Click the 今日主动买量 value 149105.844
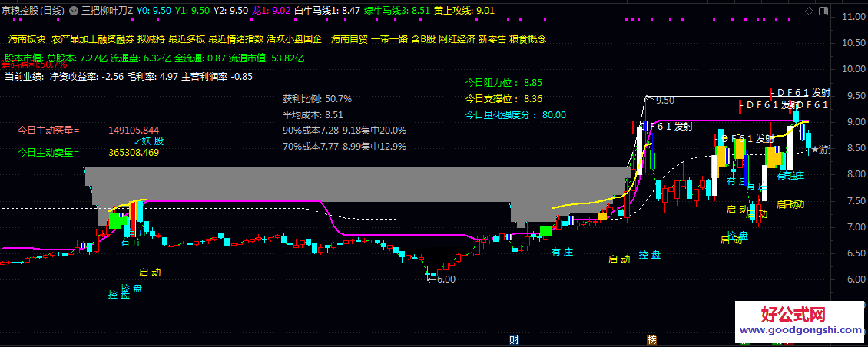Image resolution: width=868 pixels, height=347 pixels. [134, 131]
